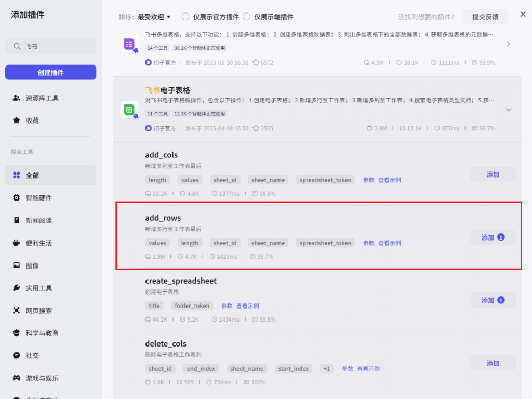The height and width of the screenshot is (399, 532).
Task: Open 参数 link for add_rows
Action: 368,243
